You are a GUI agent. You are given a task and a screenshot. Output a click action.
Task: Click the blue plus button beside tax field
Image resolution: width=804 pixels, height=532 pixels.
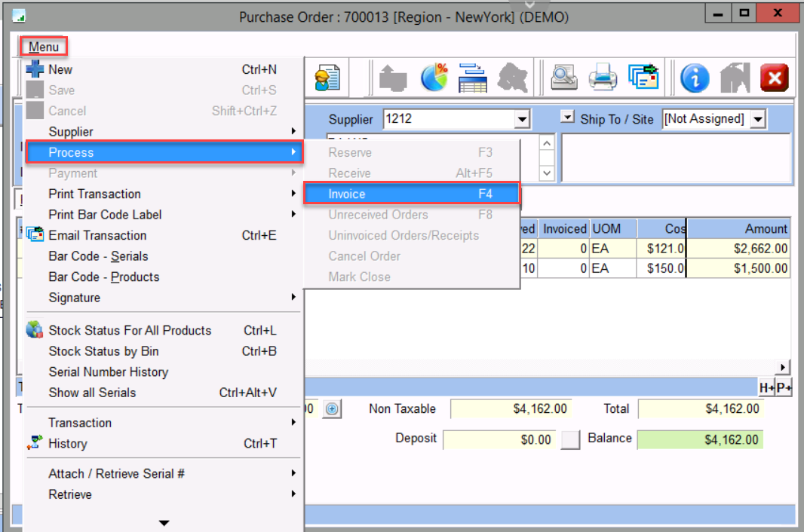click(332, 409)
